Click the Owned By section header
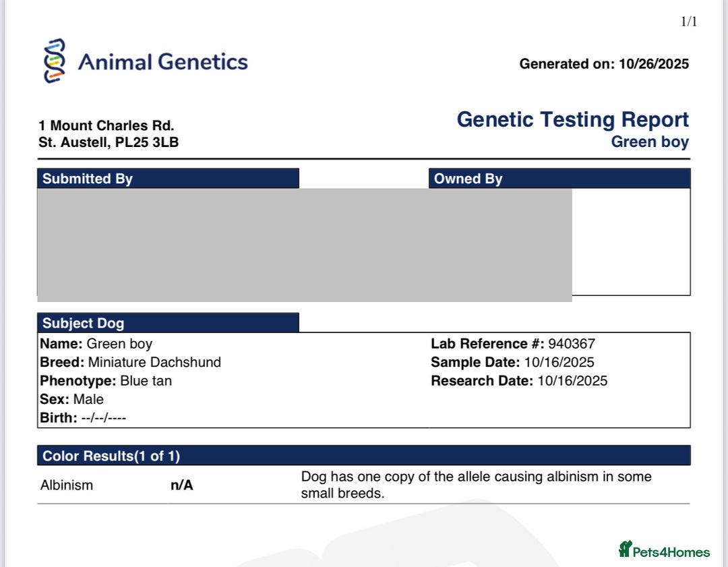This screenshot has height=567, width=728. 468,179
